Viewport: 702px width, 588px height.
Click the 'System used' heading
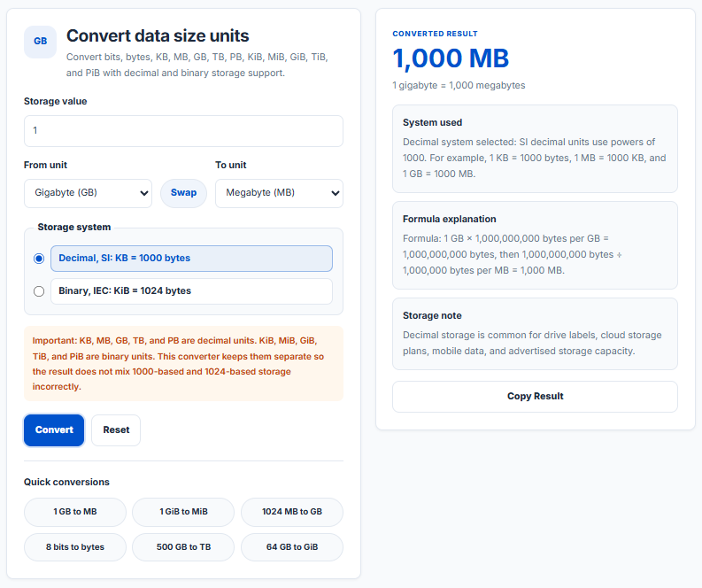click(x=433, y=123)
